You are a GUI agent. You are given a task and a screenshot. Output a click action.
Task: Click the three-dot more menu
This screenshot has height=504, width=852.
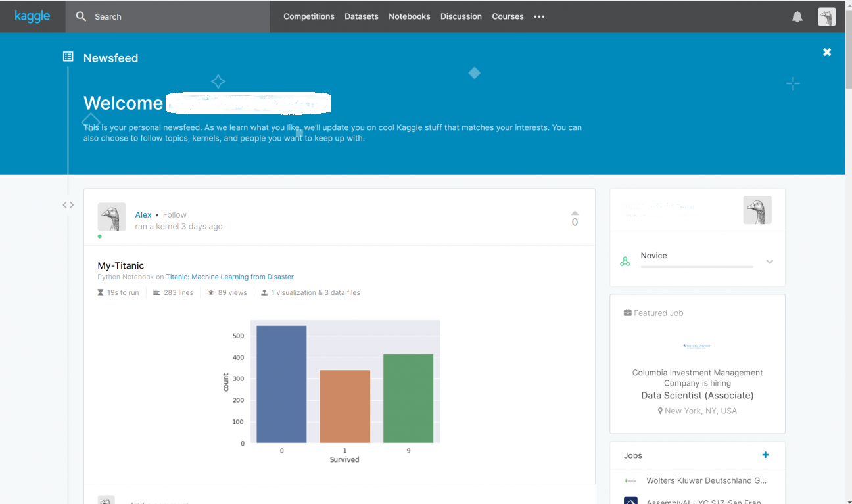(539, 16)
